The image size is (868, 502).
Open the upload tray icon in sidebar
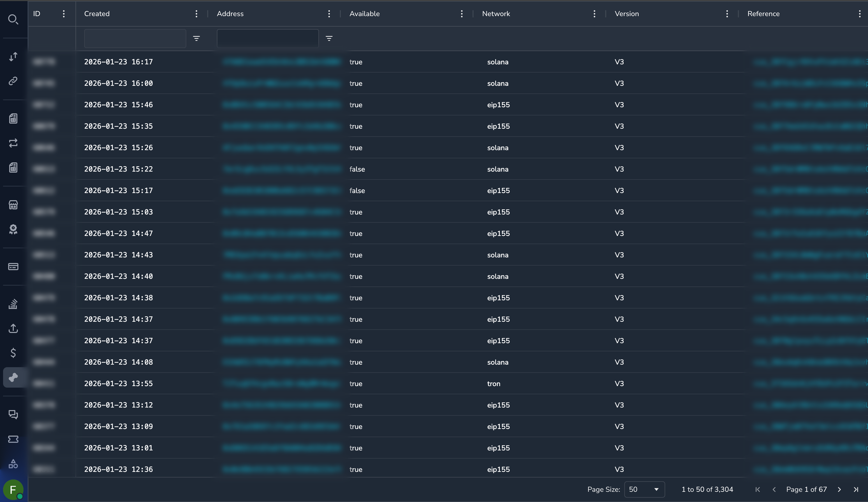tap(13, 328)
